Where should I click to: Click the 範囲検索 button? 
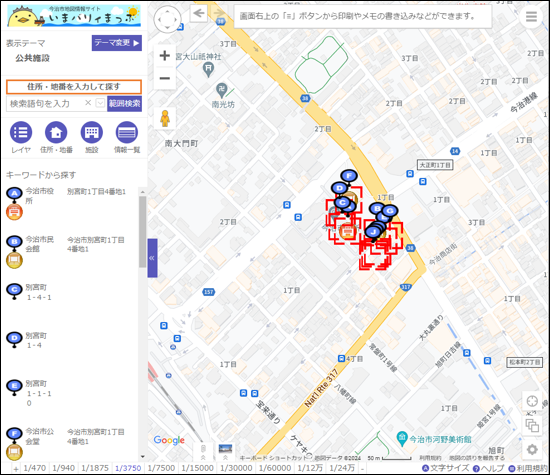[125, 103]
